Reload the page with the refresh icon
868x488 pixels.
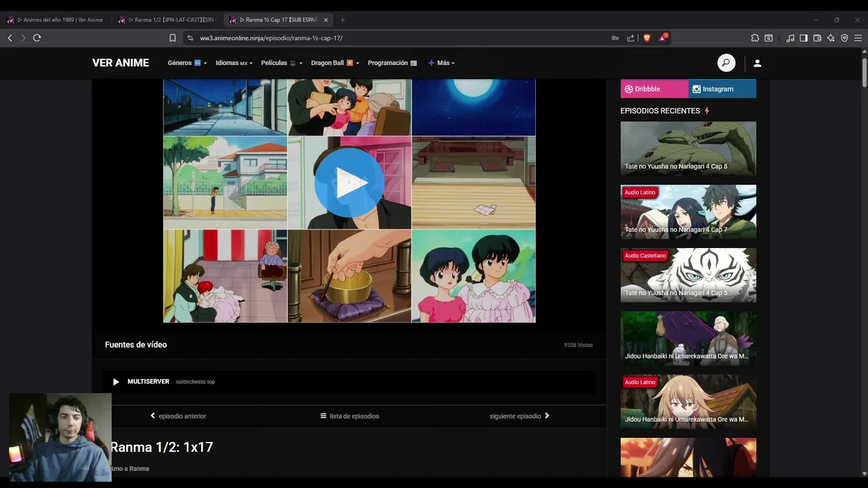coord(37,38)
